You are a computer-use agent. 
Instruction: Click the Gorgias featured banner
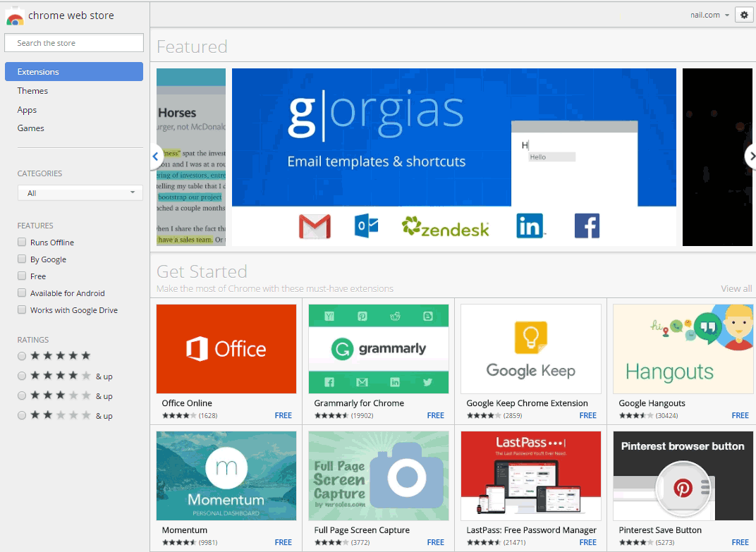(453, 157)
